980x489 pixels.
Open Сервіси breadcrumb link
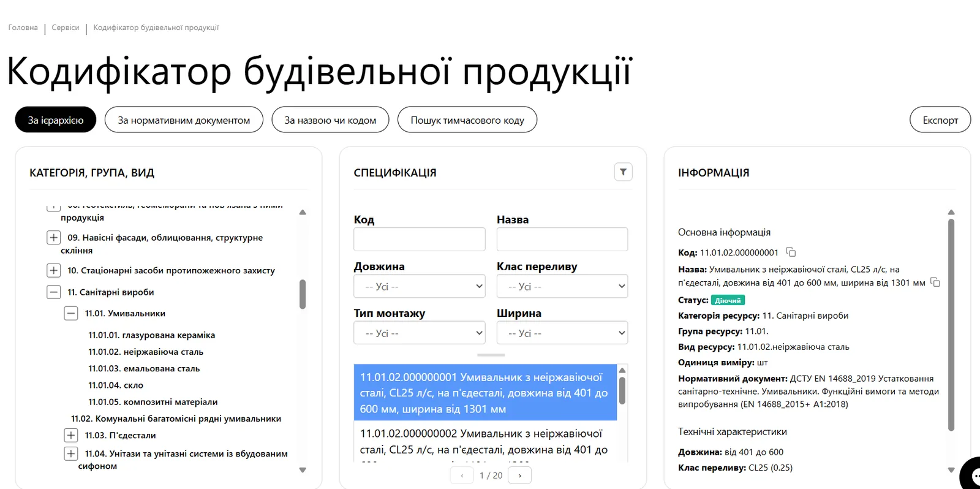click(x=66, y=28)
